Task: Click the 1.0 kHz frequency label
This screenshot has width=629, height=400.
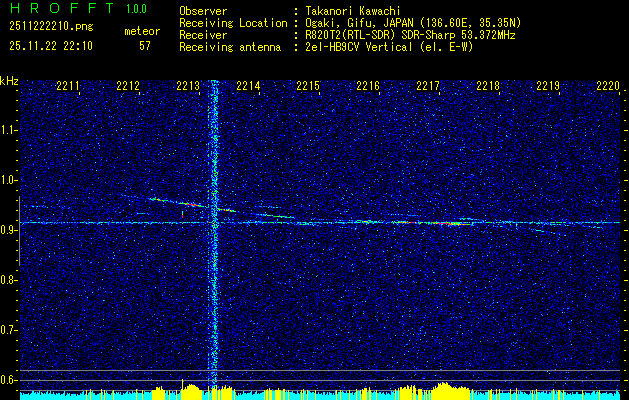Action: [8, 180]
